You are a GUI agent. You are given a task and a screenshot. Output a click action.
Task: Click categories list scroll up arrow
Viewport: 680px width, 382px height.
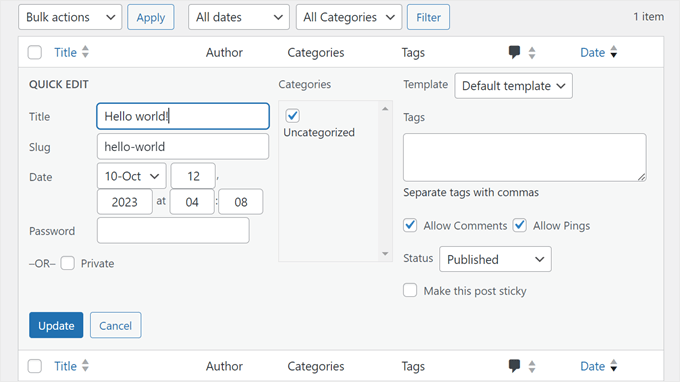pos(385,109)
